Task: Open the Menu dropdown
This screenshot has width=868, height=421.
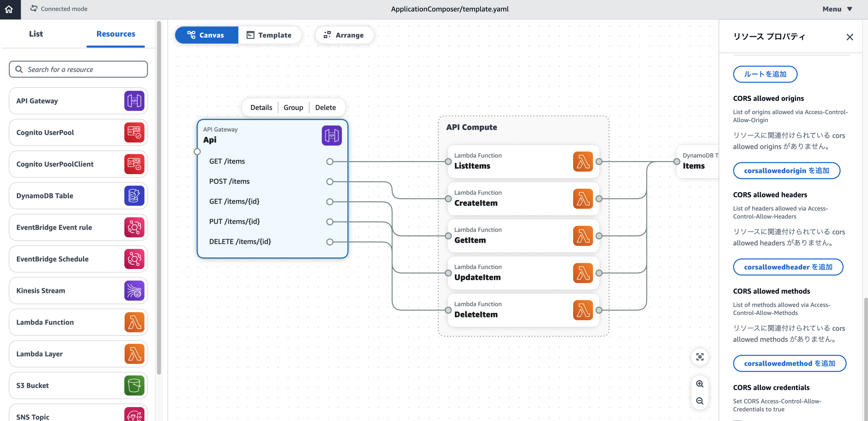Action: [837, 9]
